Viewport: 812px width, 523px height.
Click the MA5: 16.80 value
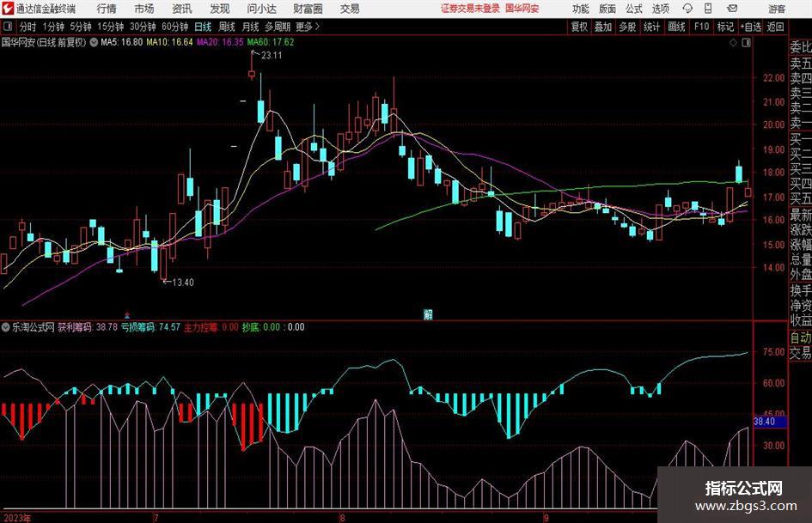121,42
